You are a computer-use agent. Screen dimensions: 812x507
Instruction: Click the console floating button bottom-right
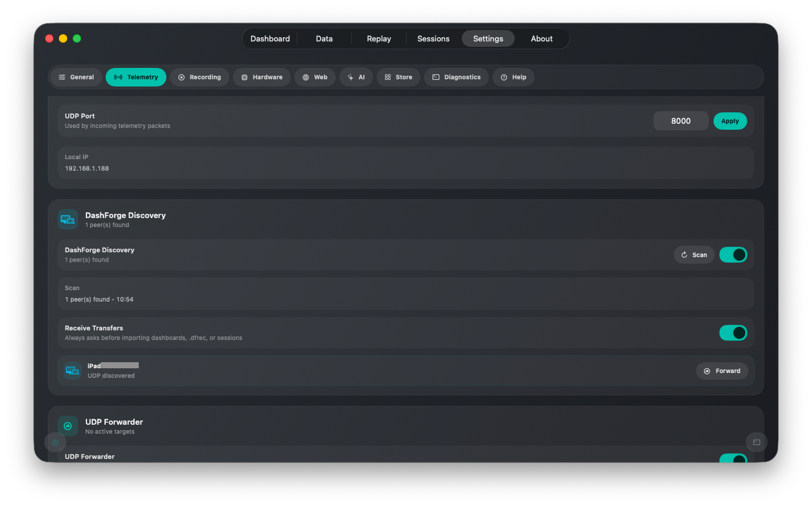coord(757,443)
